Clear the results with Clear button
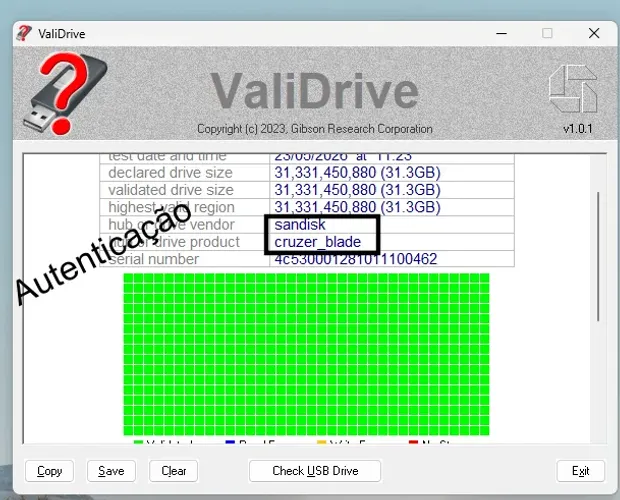The height and width of the screenshot is (500, 620). coord(174,471)
